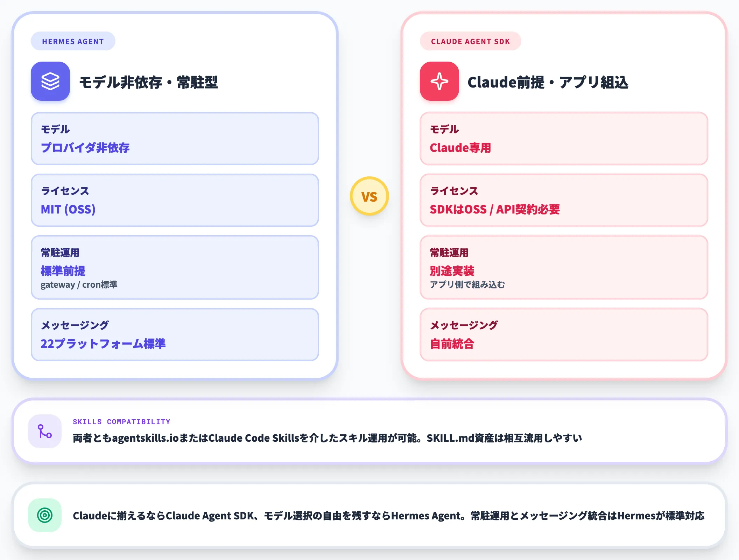Click モデル label in Hermes card

point(55,129)
